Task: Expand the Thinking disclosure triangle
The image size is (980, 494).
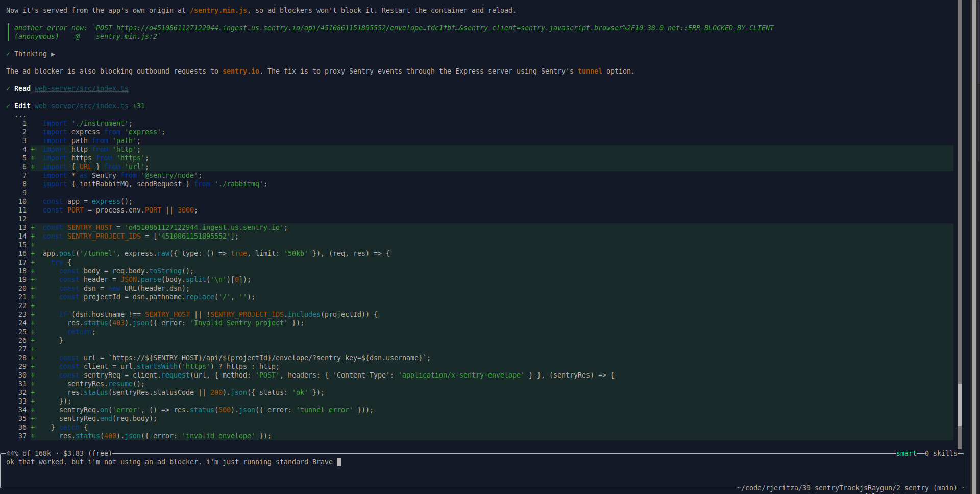Action: pos(53,54)
